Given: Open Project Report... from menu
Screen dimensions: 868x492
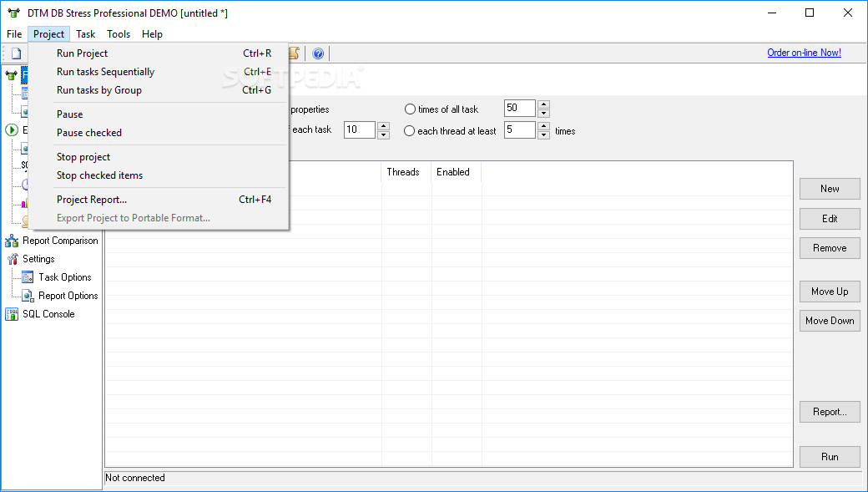Looking at the screenshot, I should 159,200.
